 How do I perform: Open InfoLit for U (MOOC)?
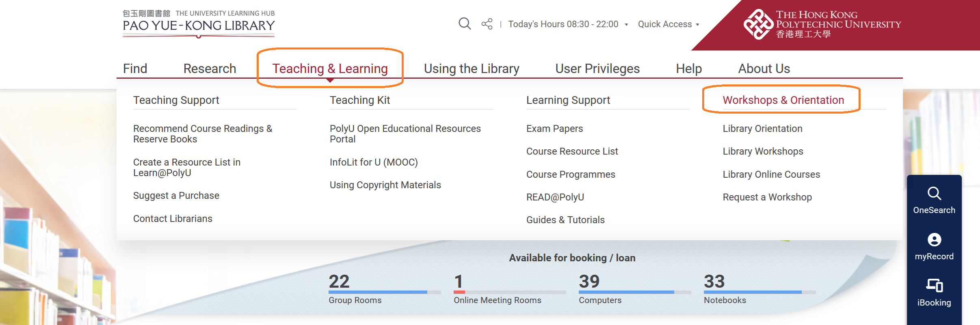pyautogui.click(x=374, y=162)
